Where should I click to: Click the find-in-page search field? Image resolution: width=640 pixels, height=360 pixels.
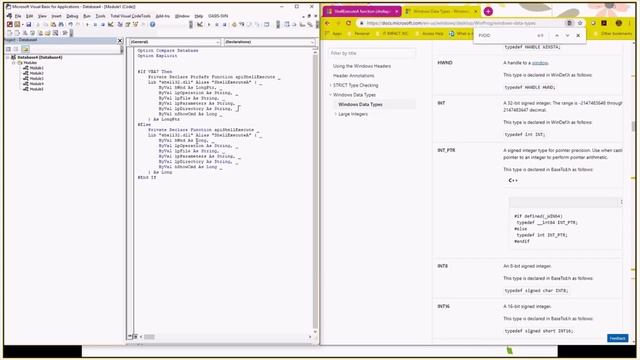(506, 36)
